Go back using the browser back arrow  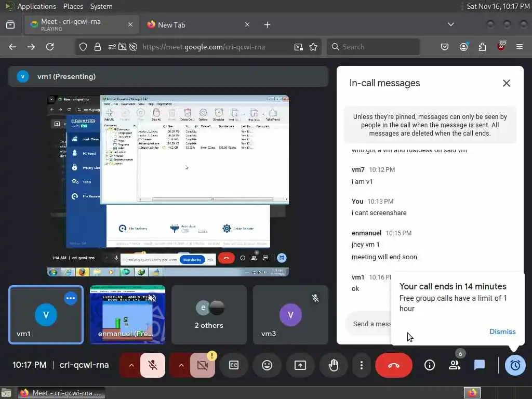click(12, 47)
